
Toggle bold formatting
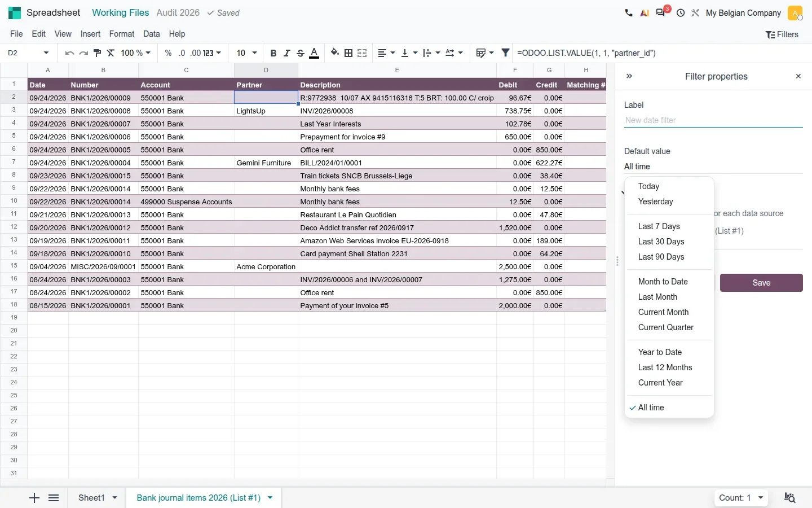[x=273, y=53]
